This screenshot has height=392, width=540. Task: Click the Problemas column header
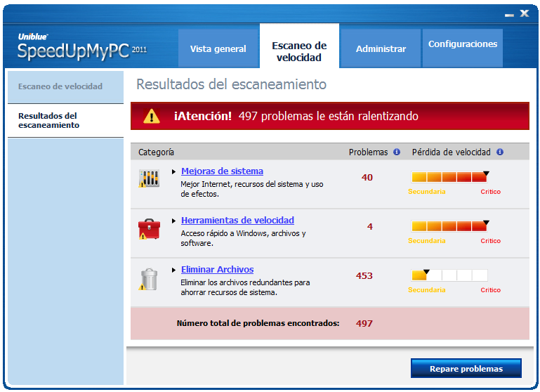point(368,152)
